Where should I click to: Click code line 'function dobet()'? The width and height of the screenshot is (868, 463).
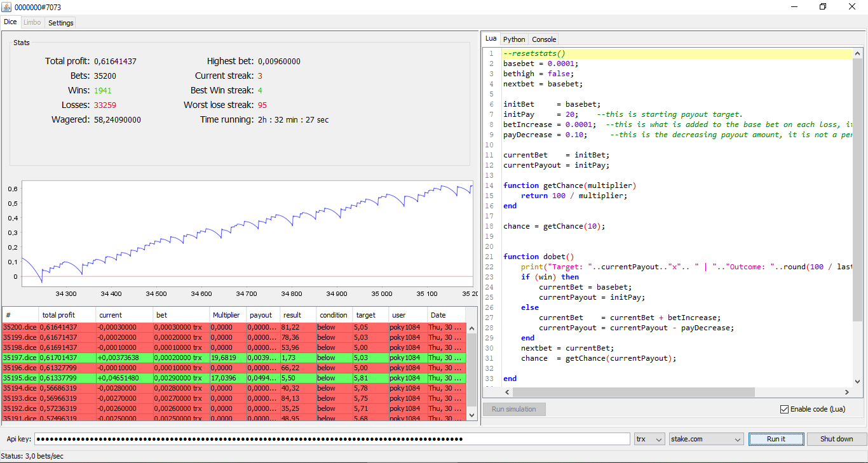click(538, 257)
